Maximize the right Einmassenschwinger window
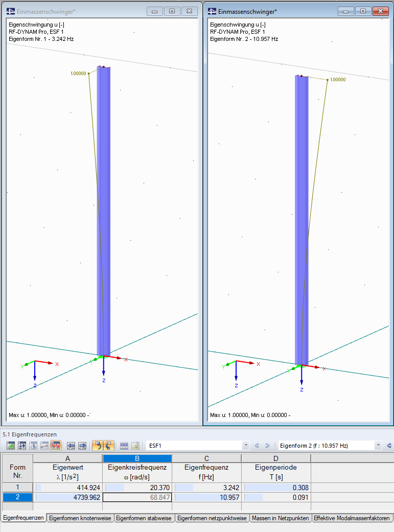Image resolution: width=394 pixels, height=532 pixels. [x=363, y=11]
